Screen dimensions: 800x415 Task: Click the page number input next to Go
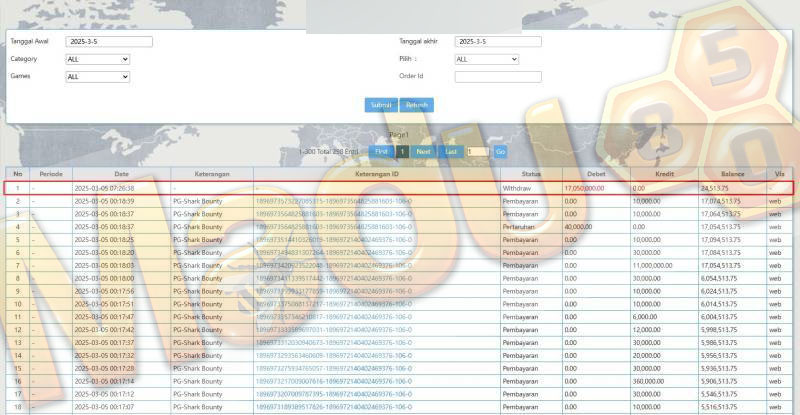pyautogui.click(x=478, y=152)
